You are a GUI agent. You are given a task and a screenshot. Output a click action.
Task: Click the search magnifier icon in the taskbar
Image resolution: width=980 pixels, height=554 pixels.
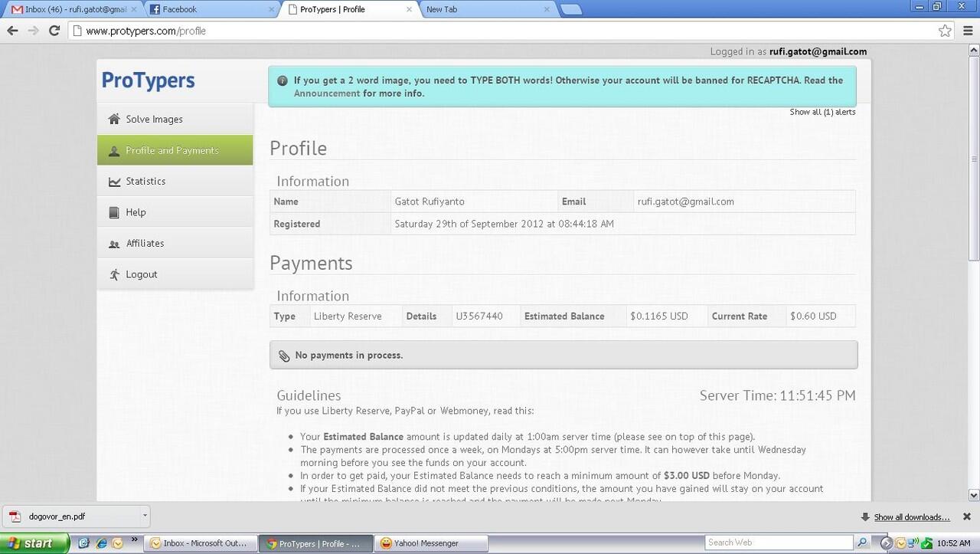[x=862, y=543]
